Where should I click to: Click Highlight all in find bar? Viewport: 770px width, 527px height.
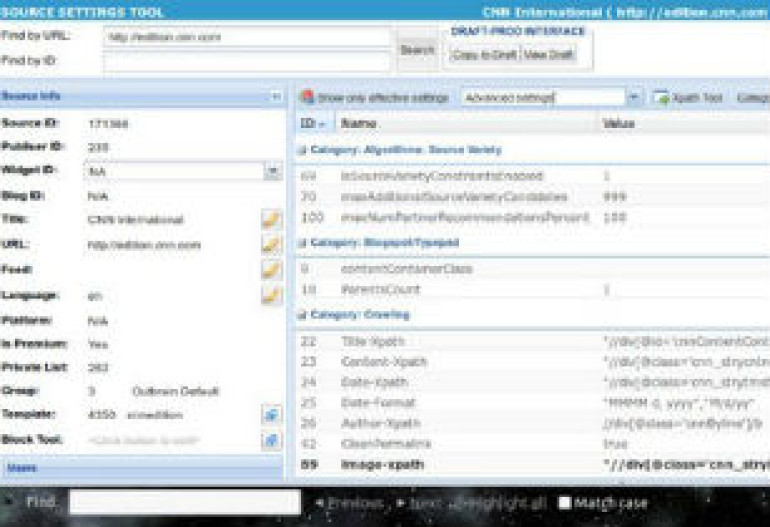coord(497,503)
